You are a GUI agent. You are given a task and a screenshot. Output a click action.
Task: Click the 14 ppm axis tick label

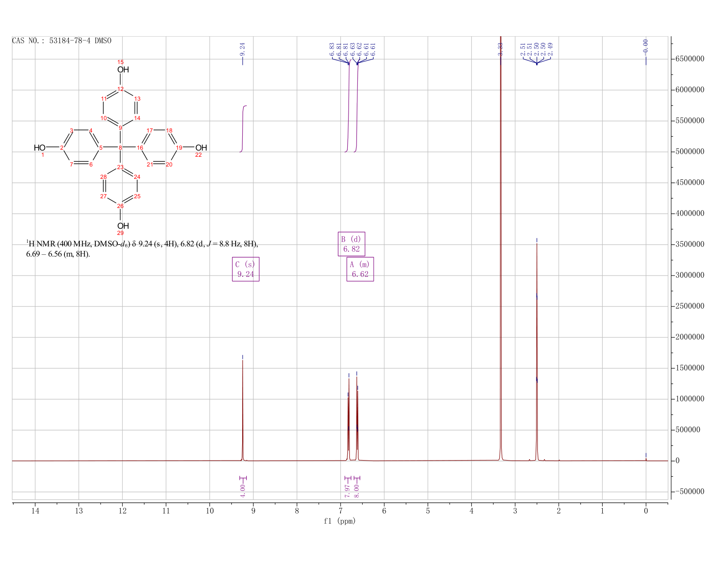tap(35, 511)
